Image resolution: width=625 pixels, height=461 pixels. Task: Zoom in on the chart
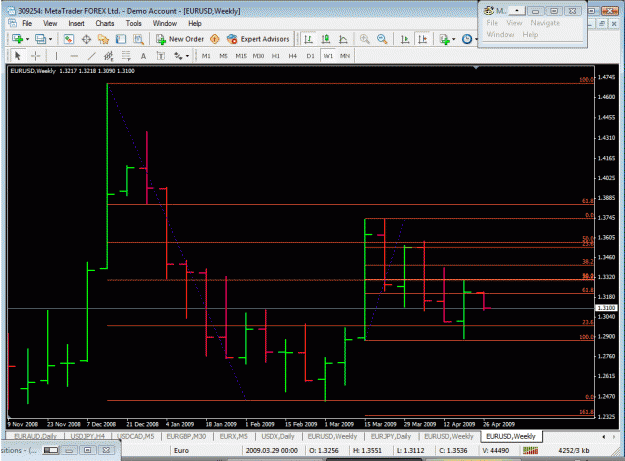364,39
